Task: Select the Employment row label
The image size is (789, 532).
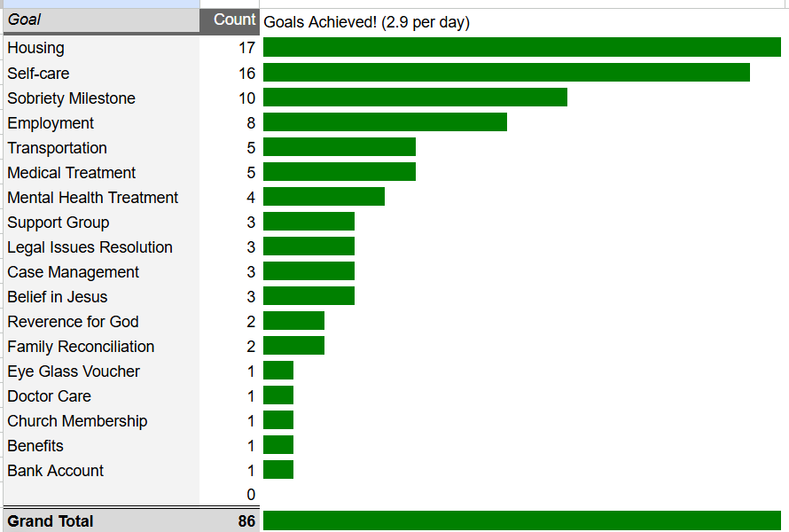Action: 51,123
